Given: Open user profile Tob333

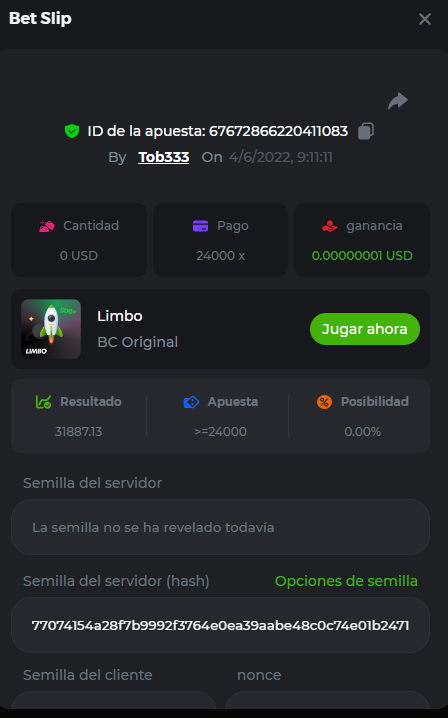Looking at the screenshot, I should click(164, 157).
